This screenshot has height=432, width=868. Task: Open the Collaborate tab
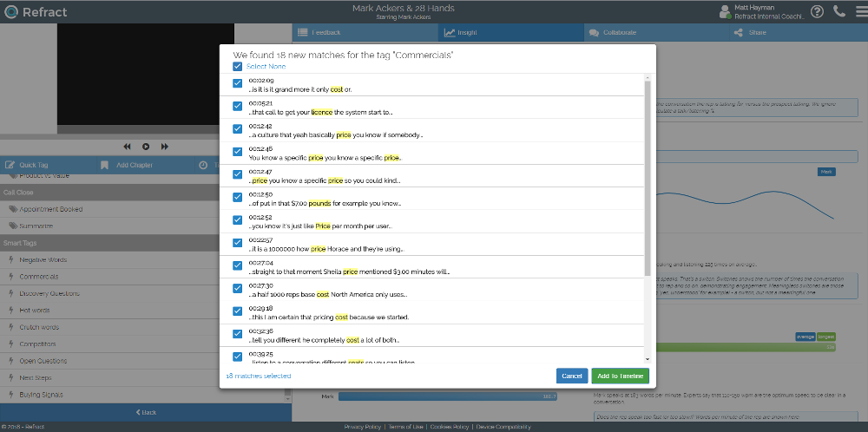[x=656, y=32]
